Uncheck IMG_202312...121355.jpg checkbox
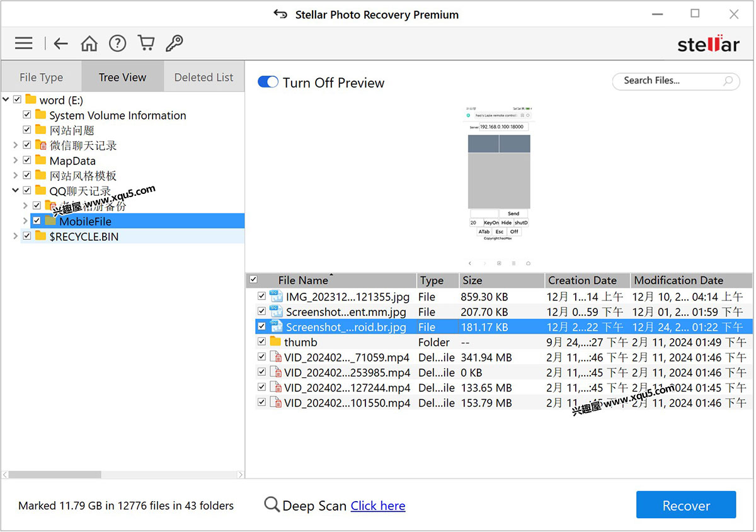 (261, 297)
